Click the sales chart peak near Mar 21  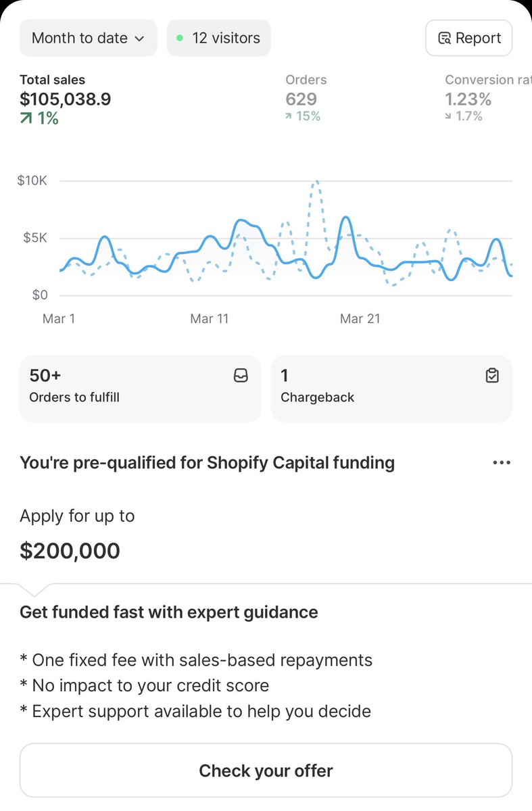345,218
